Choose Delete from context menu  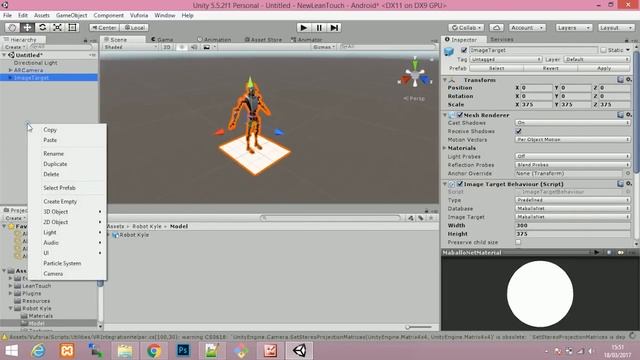[x=51, y=174]
